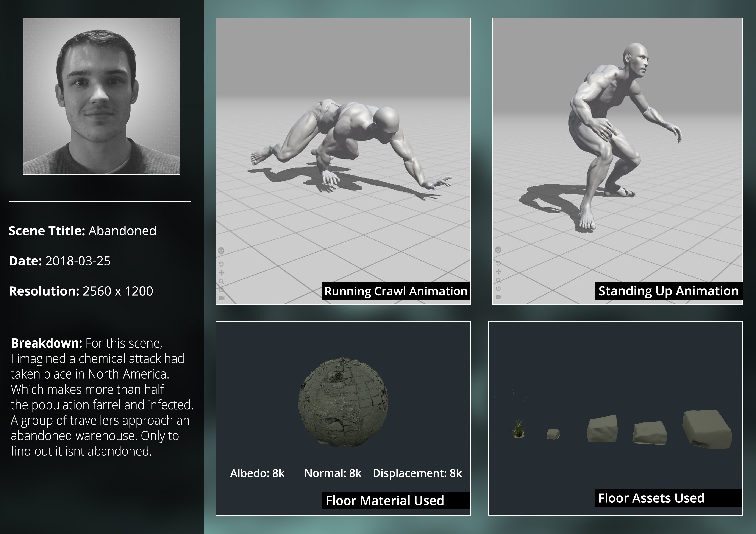The image size is (756, 534).
Task: Toggle skeleton skull icon in Running Crawl viewer
Action: tap(221, 251)
